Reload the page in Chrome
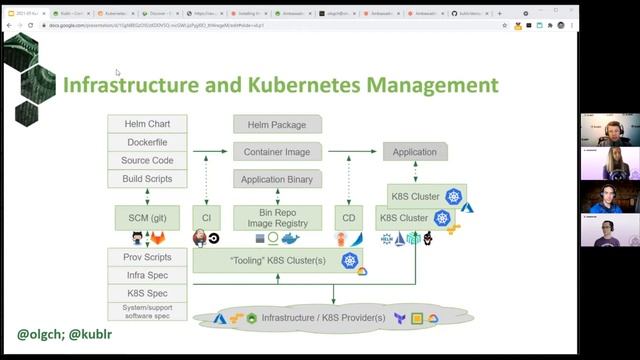 coord(31,25)
